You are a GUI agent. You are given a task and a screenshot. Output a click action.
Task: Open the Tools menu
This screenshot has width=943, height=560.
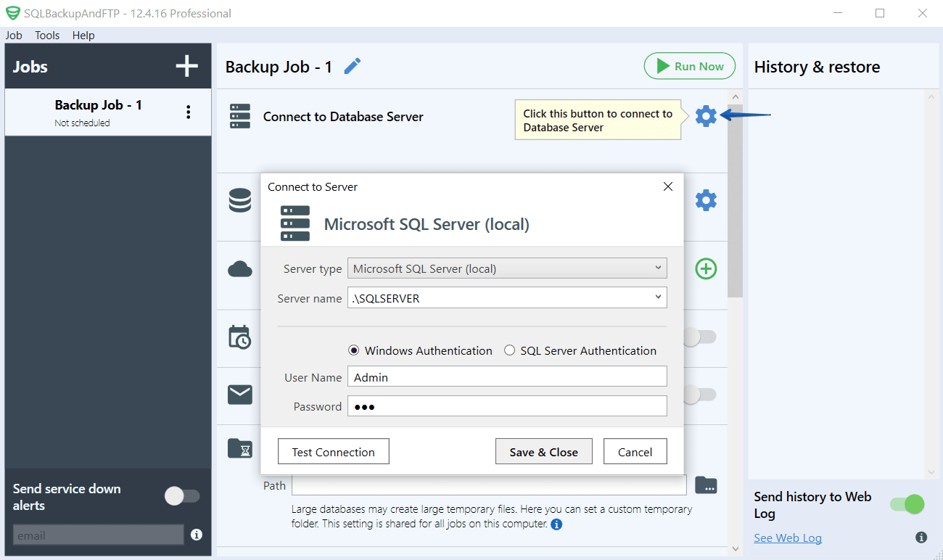click(47, 35)
